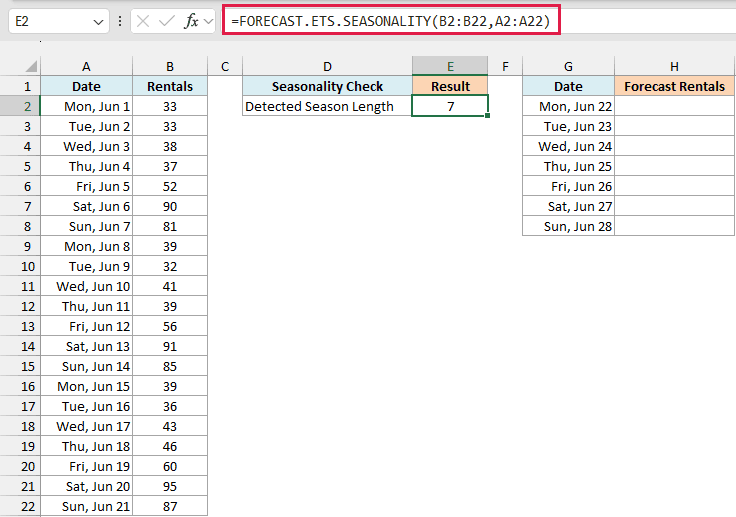Select column C header
The image size is (736, 517).
[225, 66]
